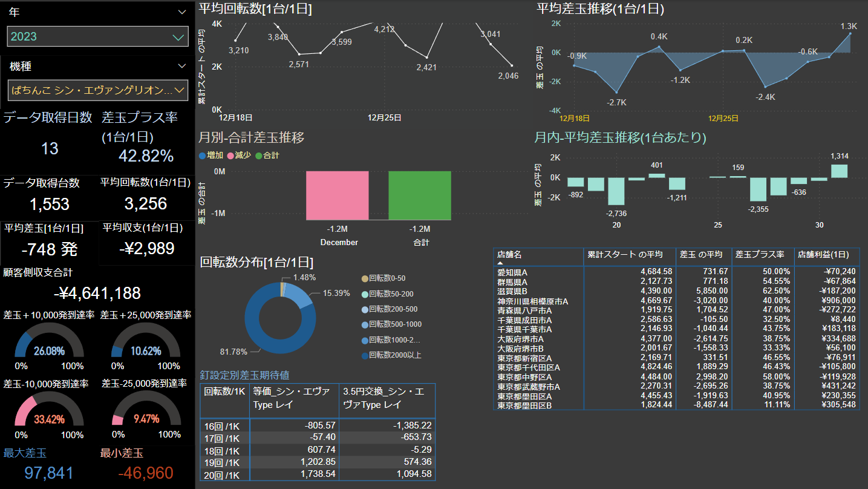The width and height of the screenshot is (868, 489).
Task: Click the green 合計 legend marker
Action: coord(259,156)
